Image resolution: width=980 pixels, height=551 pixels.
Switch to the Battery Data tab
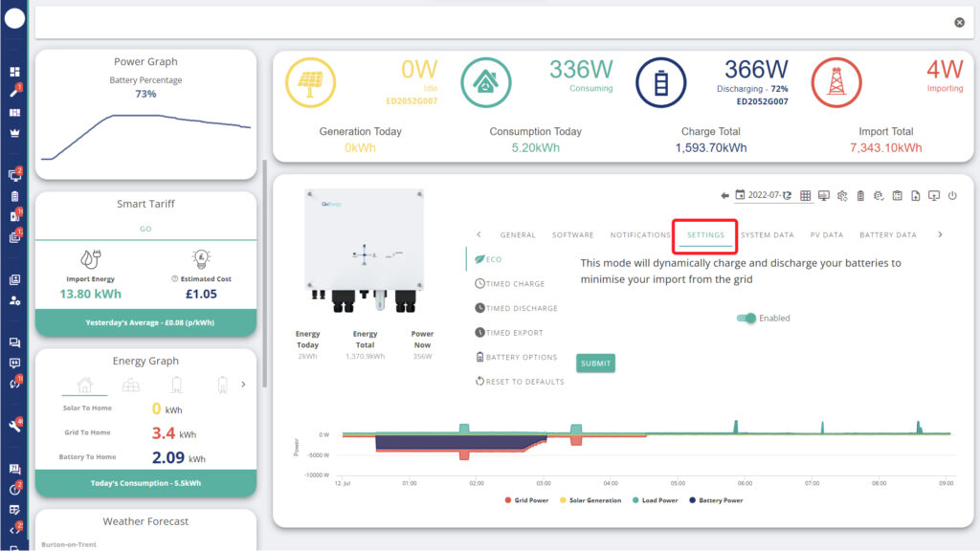(887, 234)
